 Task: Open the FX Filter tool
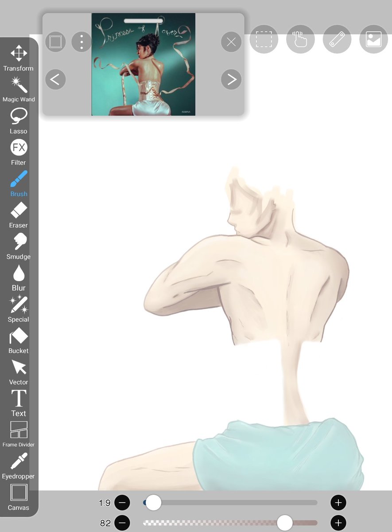[x=18, y=147]
